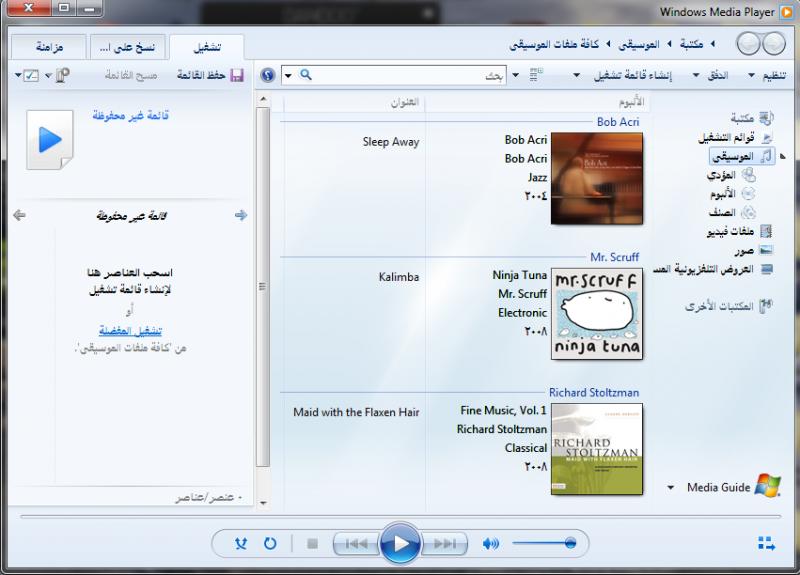The image size is (800, 575).
Task: Select المكتبات الأخرى other libraries
Action: coord(729,306)
